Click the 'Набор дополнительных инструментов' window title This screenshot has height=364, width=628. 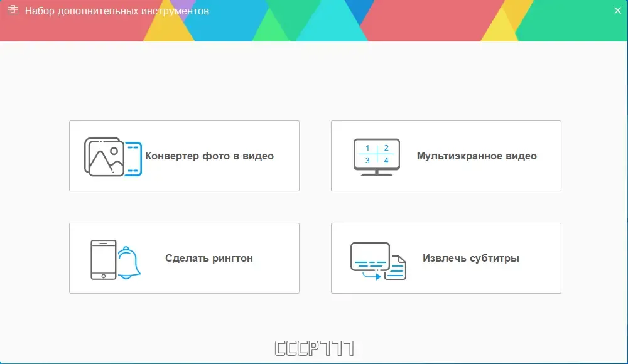click(117, 11)
